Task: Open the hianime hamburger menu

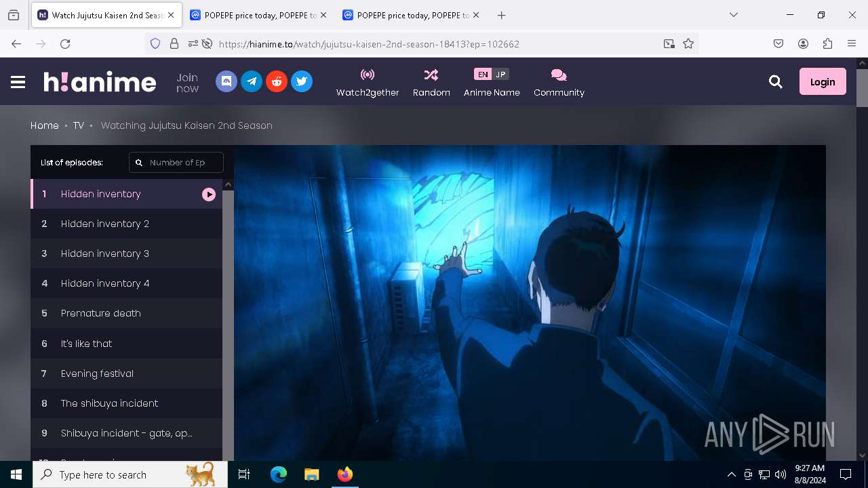Action: click(x=18, y=82)
